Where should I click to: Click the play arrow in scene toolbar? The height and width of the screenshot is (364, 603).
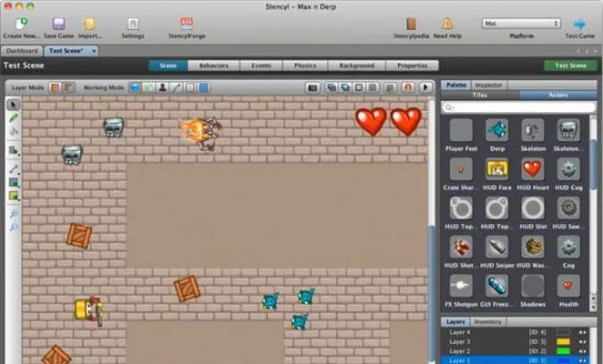pyautogui.click(x=425, y=87)
